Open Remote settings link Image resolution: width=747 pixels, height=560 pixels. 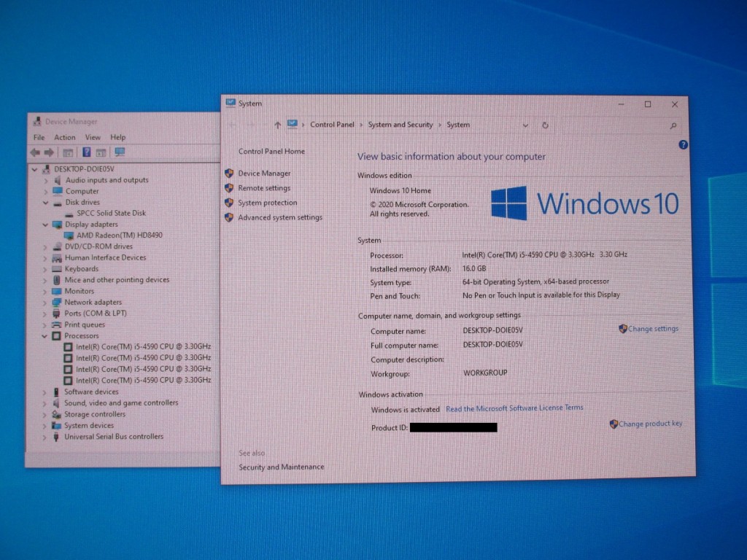point(264,188)
